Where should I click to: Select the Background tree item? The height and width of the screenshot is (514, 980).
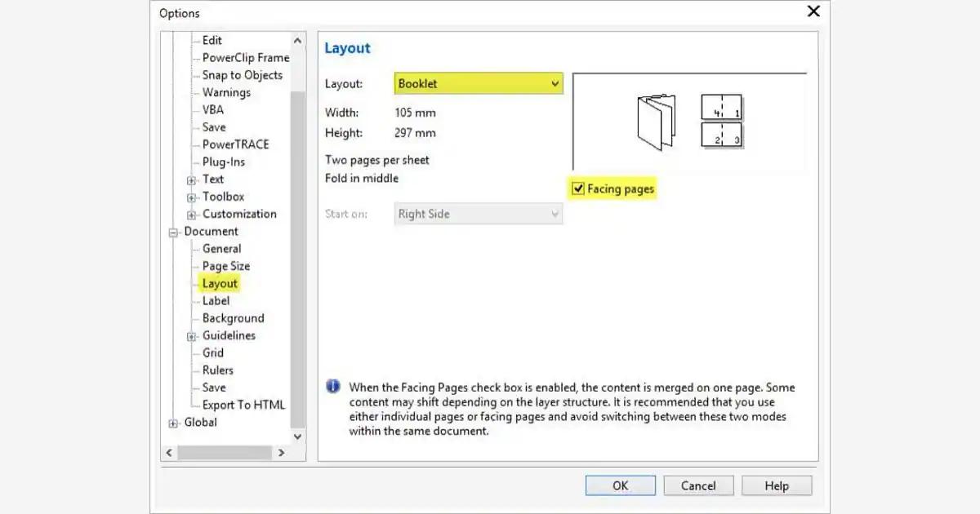click(233, 318)
